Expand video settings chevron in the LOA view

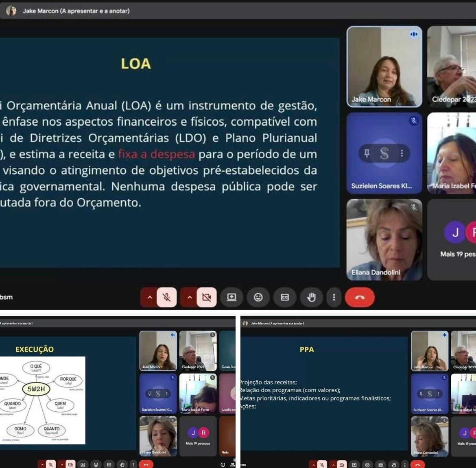(190, 297)
